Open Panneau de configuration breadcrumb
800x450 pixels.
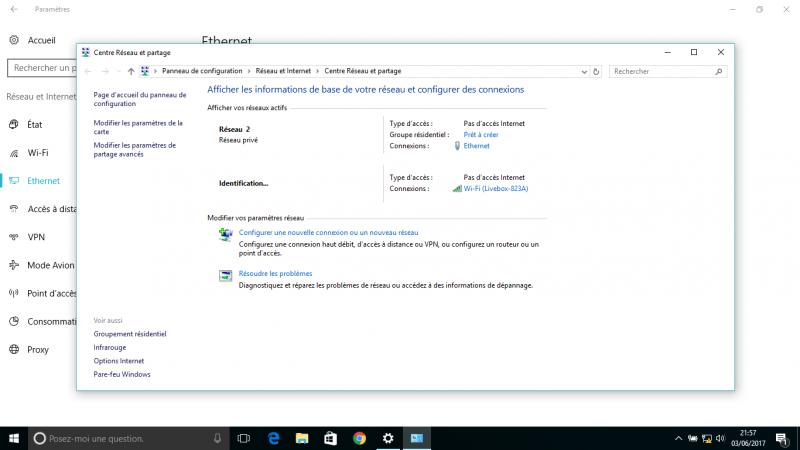click(x=202, y=71)
